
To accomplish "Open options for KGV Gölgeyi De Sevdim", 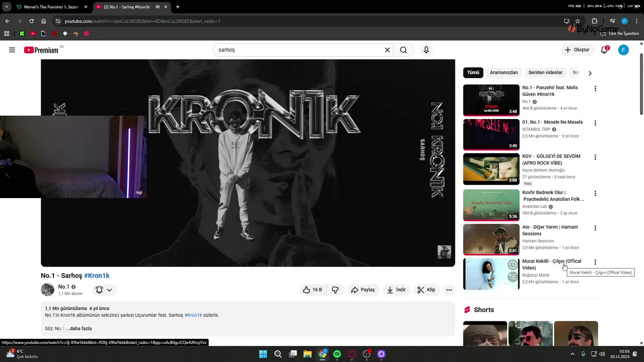I will point(595,157).
